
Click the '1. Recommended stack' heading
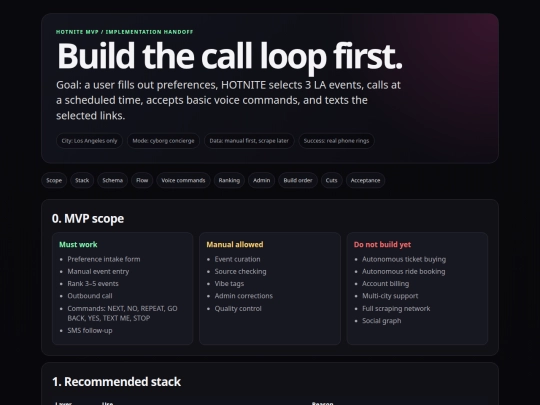[116, 382]
